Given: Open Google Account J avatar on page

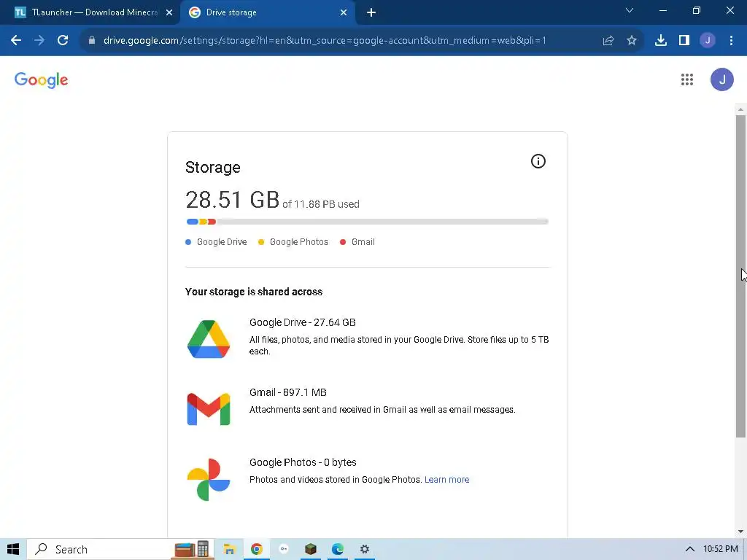Looking at the screenshot, I should [x=722, y=79].
